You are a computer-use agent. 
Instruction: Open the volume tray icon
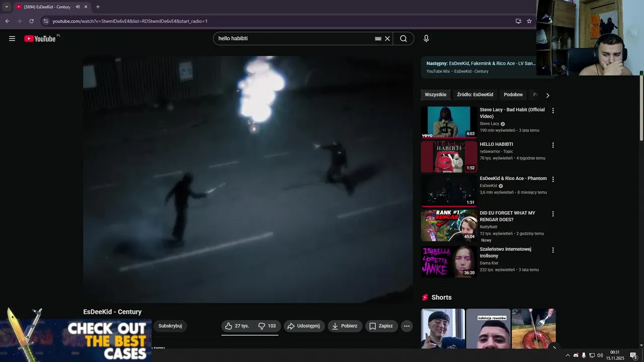point(600,355)
